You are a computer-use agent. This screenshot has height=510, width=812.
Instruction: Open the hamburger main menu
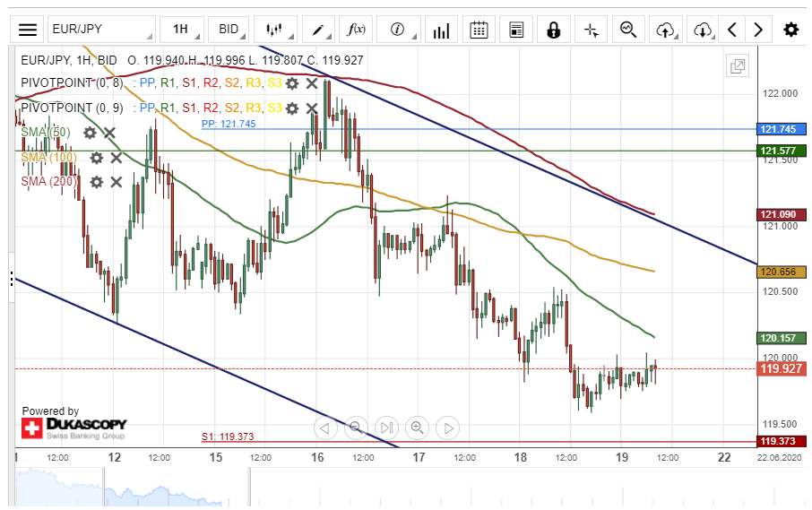28,30
